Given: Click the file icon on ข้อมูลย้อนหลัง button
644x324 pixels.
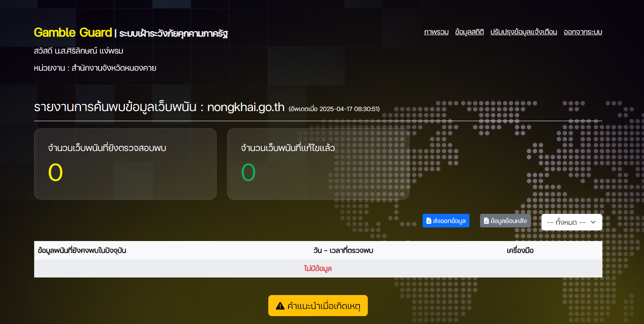Looking at the screenshot, I should coord(486,221).
